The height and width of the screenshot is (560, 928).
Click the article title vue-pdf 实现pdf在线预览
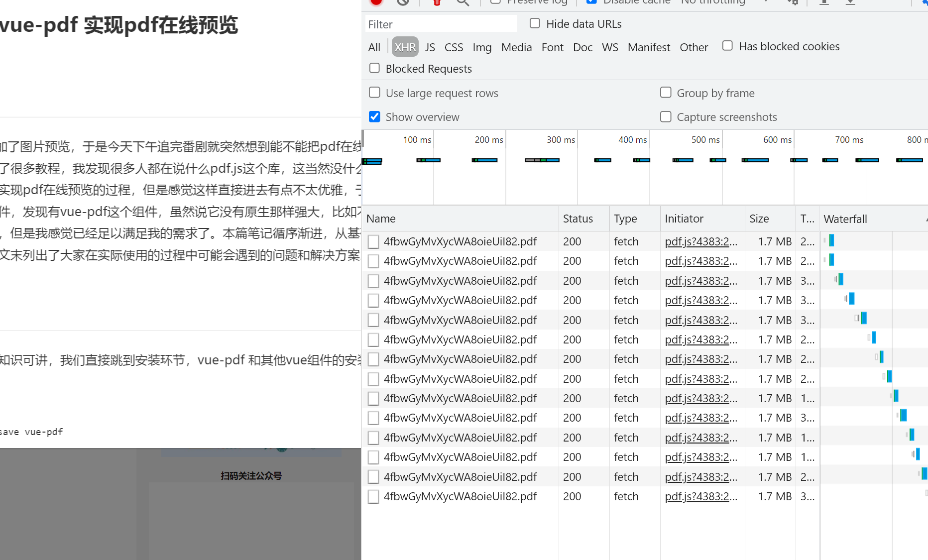[119, 25]
